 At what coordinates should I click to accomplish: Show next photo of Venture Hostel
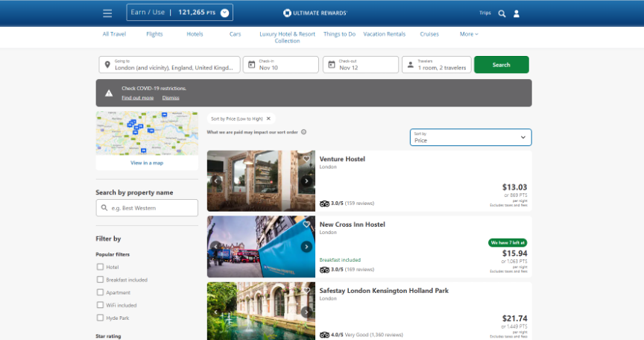pos(306,180)
